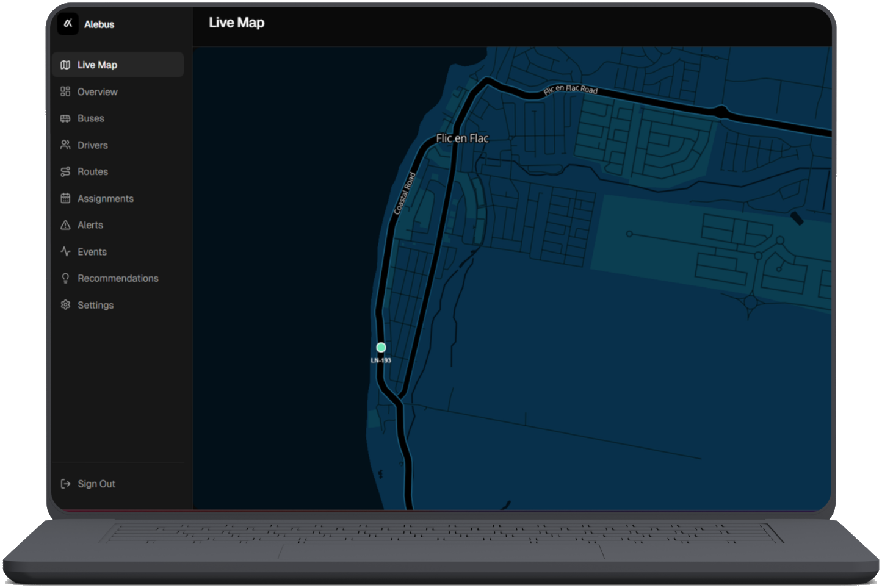Open the Routes section
Screen dimensions: 882x588
tap(118, 171)
